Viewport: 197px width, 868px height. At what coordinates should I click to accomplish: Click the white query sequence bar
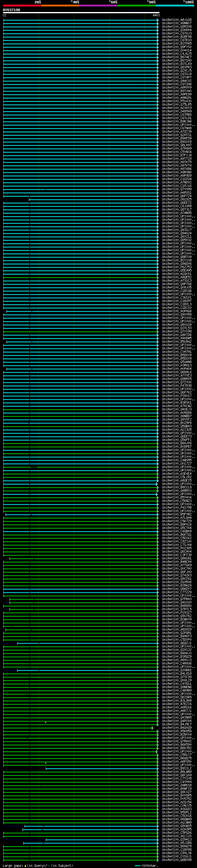81,12
